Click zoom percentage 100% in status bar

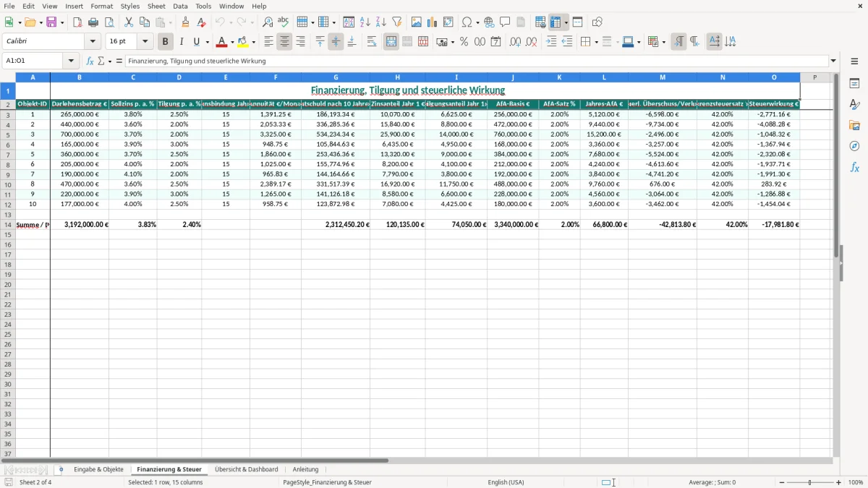click(856, 482)
